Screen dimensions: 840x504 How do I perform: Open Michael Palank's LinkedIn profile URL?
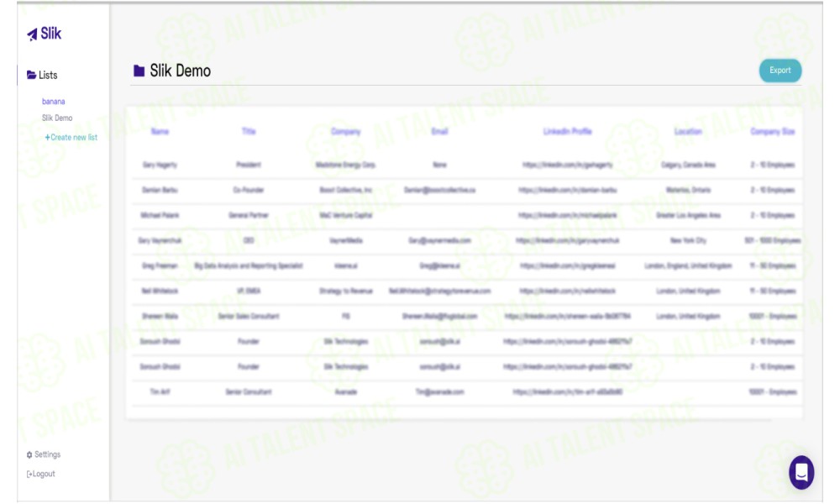567,215
